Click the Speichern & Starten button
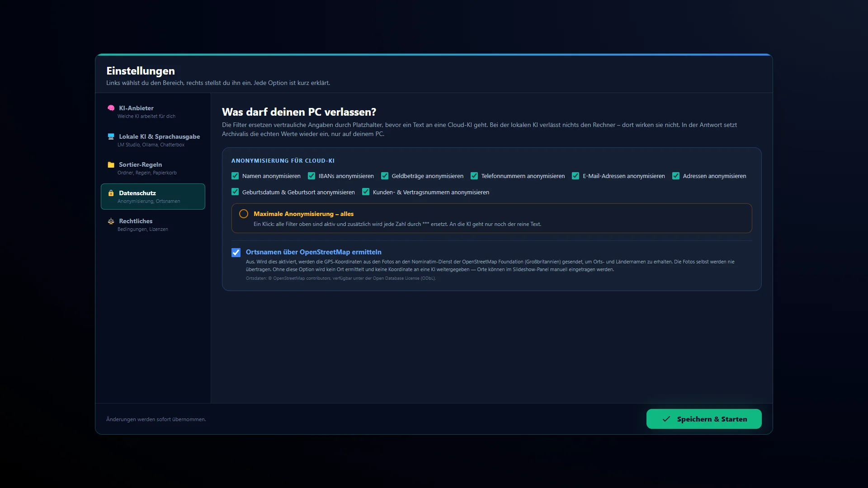 click(704, 419)
